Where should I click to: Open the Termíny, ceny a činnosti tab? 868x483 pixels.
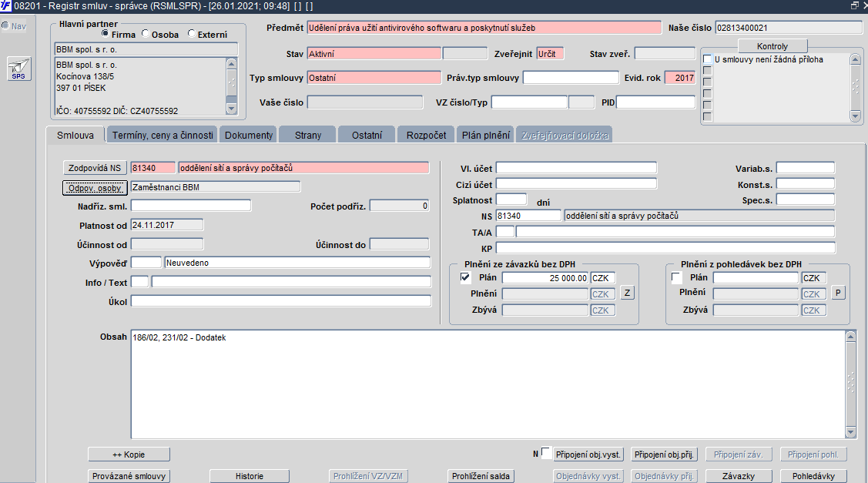163,135
